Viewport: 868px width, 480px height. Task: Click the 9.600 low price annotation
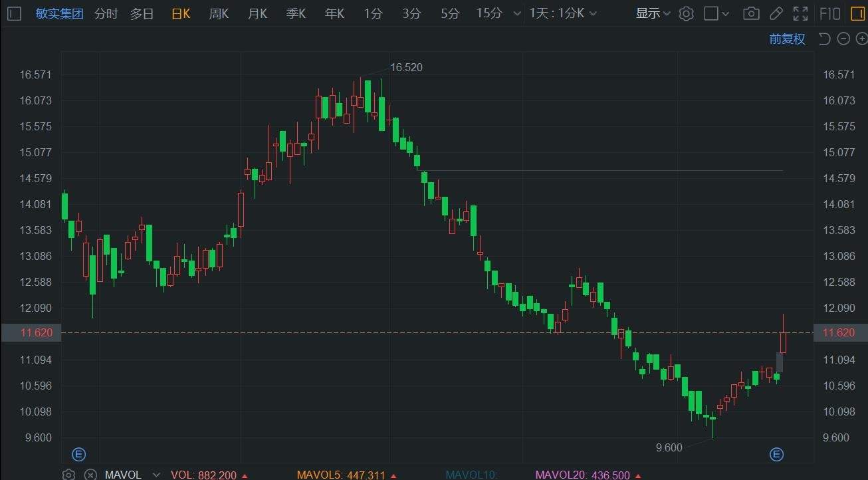(x=669, y=447)
